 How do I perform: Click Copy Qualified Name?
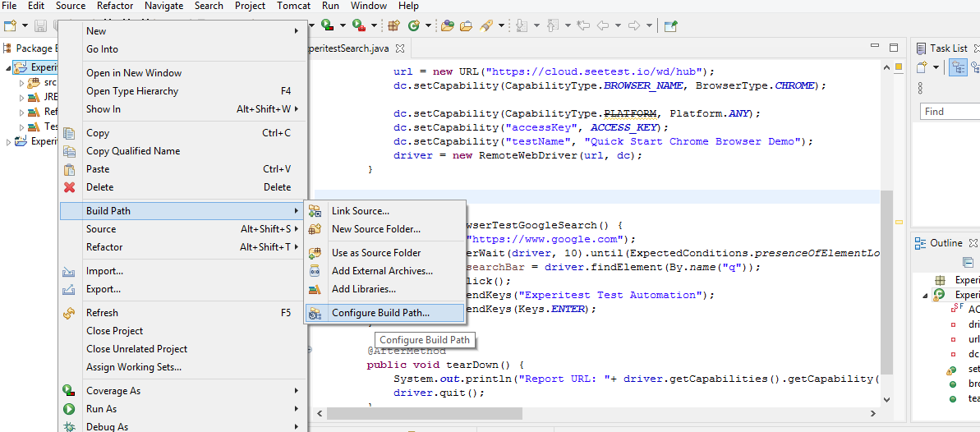click(182, 150)
